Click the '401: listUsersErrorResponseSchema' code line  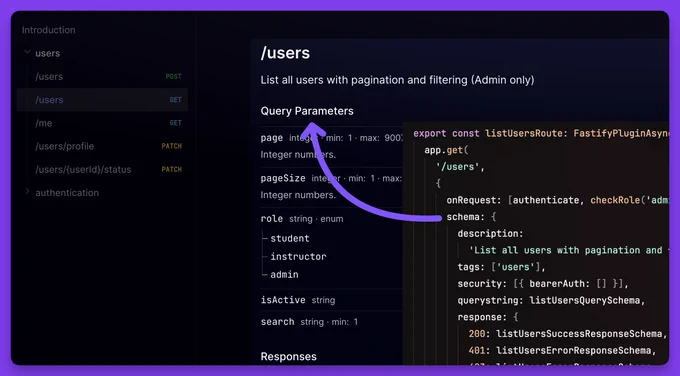[x=562, y=350]
